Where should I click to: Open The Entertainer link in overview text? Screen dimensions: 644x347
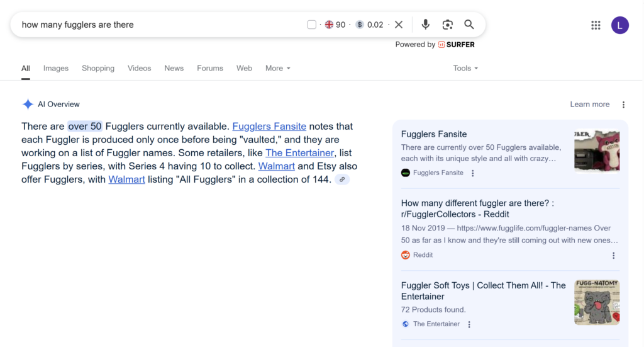[x=299, y=153]
